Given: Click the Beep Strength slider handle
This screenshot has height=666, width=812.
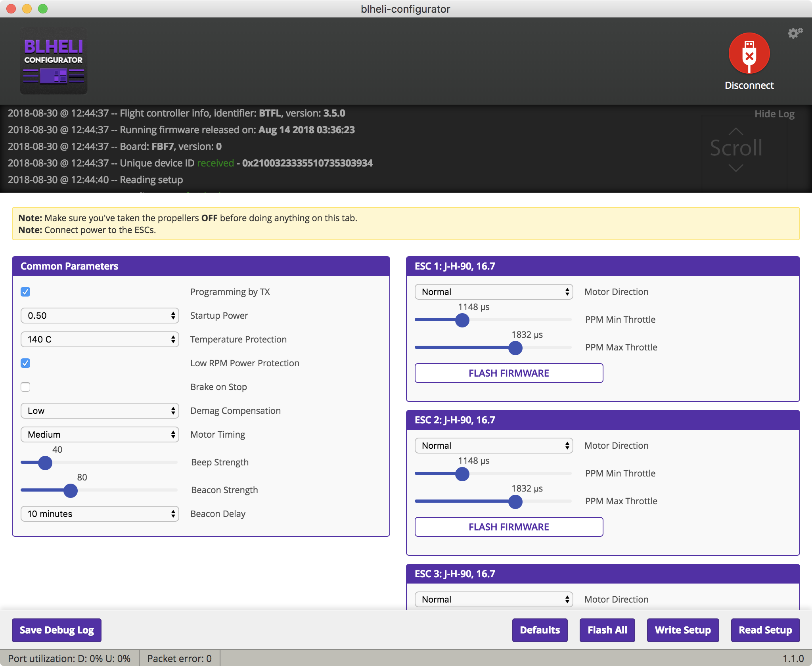Looking at the screenshot, I should 45,463.
